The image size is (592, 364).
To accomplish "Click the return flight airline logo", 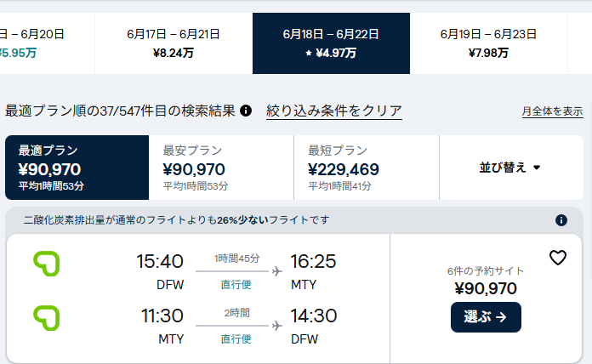I will click(46, 317).
